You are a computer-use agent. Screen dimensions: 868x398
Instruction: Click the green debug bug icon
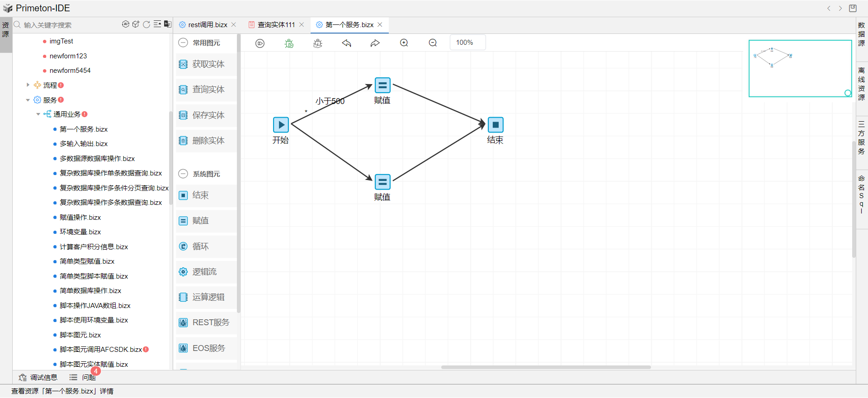tap(289, 43)
